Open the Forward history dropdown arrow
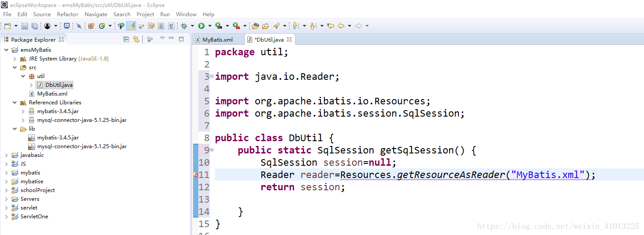The height and width of the screenshot is (235, 644). (x=367, y=26)
